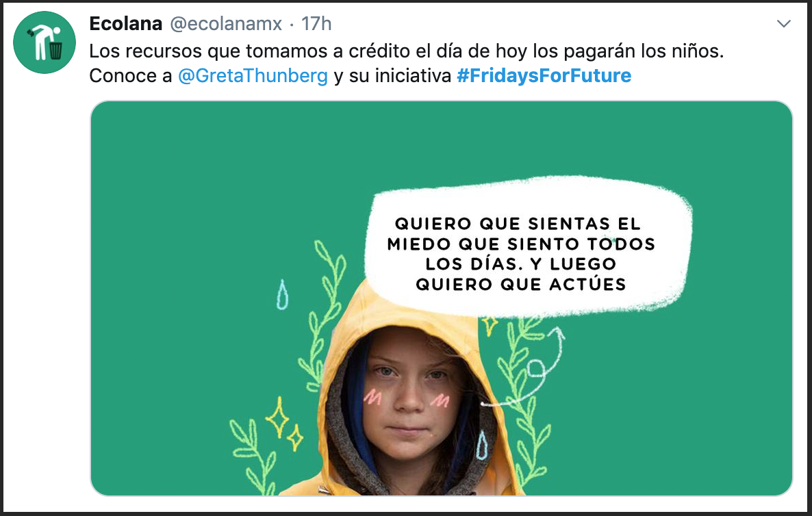Click the large yellow sparkle doodle
The image size is (812, 516).
coord(277,417)
